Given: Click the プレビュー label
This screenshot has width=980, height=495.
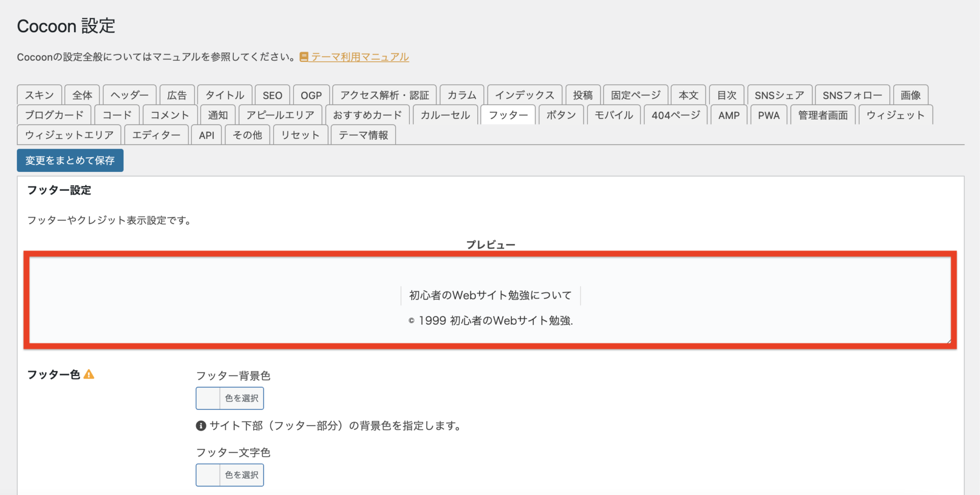Looking at the screenshot, I should (x=491, y=244).
